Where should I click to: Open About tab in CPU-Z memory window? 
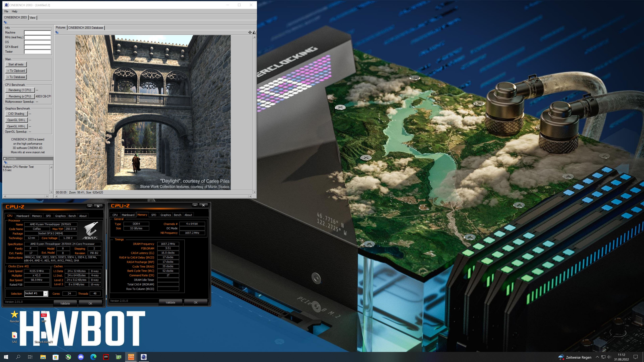188,215
